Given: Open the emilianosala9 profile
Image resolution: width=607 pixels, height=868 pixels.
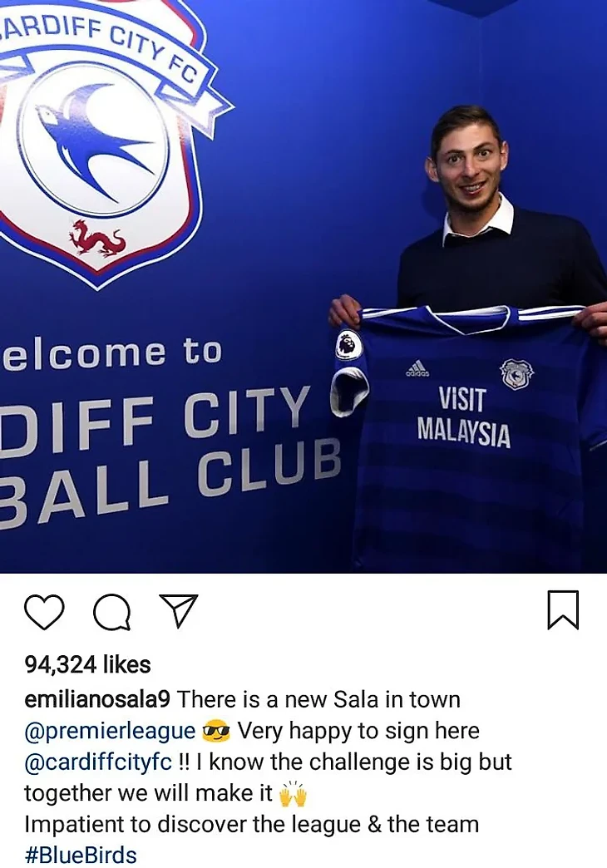Looking at the screenshot, I should pyautogui.click(x=97, y=699).
